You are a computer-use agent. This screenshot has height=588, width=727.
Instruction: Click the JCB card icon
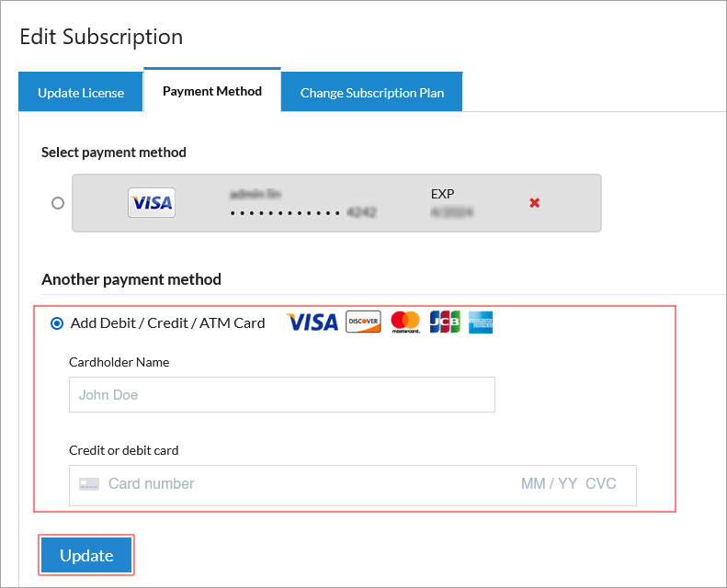pos(445,322)
